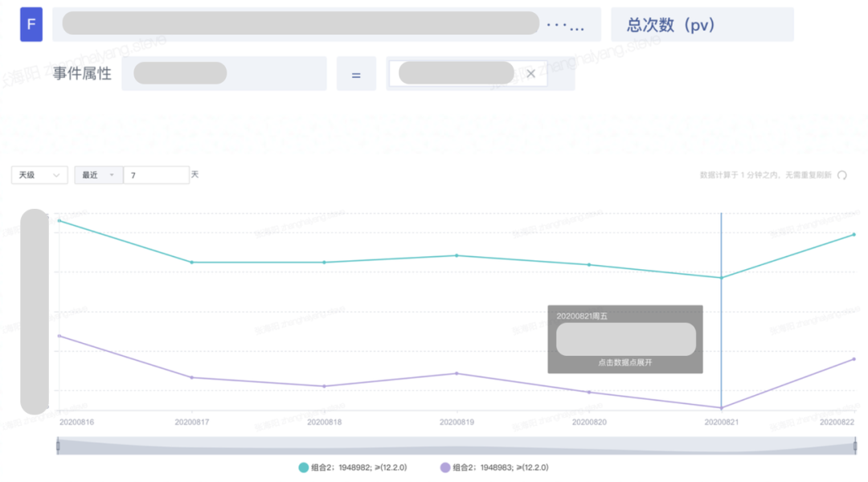Click the 20200821周五 tooltip title

click(582, 316)
